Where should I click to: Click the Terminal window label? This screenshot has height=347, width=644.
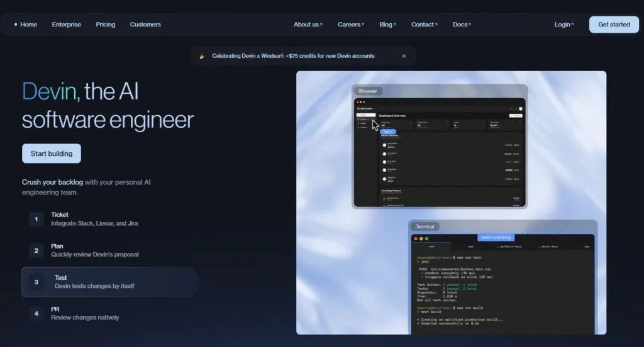[425, 227]
